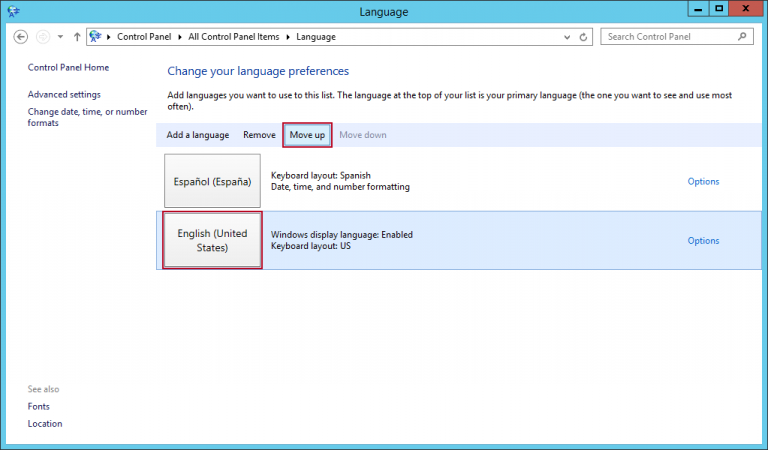Go up one level with Up arrow

click(x=77, y=37)
